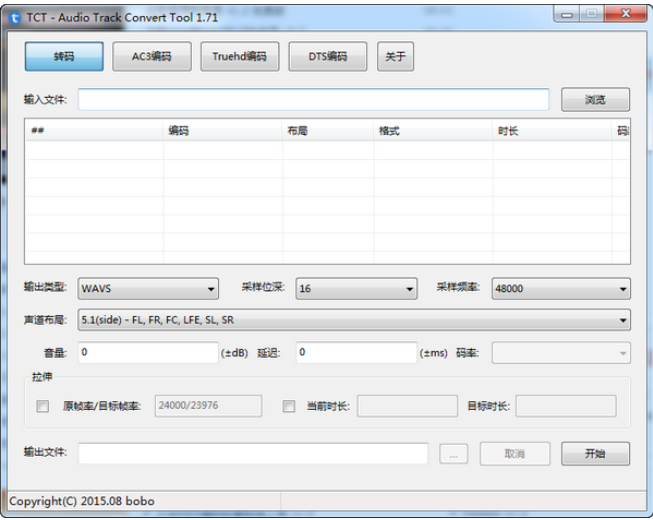Click the 目标时长 target duration field
The image size is (653, 520).
pyautogui.click(x=566, y=406)
